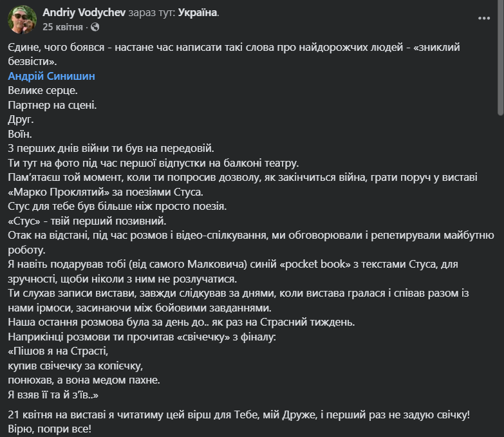Open the Україна location link

pyautogui.click(x=198, y=13)
